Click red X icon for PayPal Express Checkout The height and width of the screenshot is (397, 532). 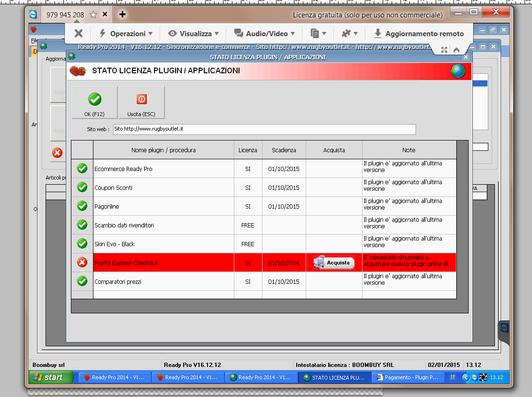[82, 262]
